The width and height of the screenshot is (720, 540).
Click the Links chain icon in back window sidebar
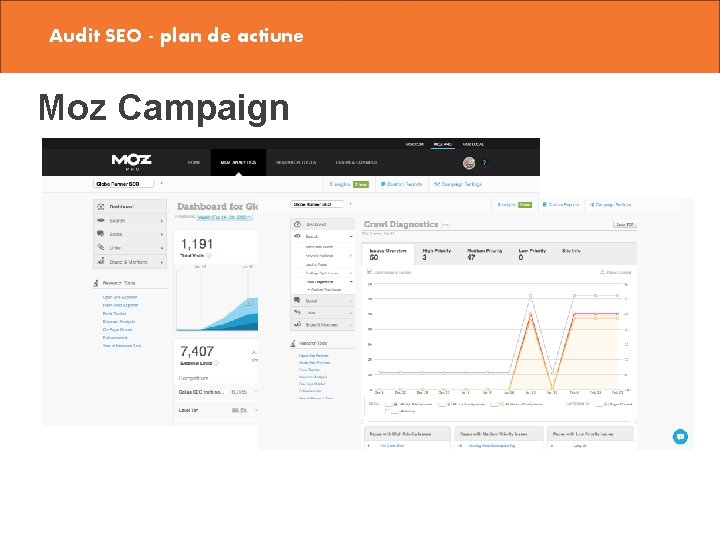(x=101, y=248)
